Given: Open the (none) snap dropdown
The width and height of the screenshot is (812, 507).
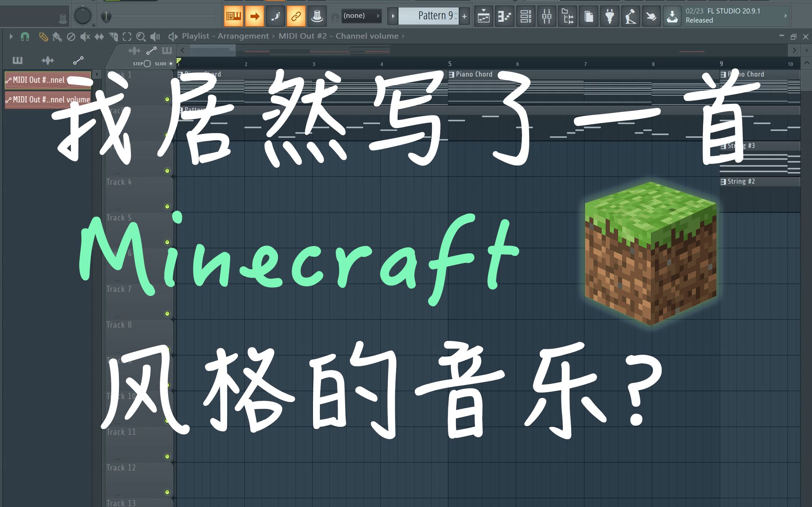Looking at the screenshot, I should tap(361, 16).
